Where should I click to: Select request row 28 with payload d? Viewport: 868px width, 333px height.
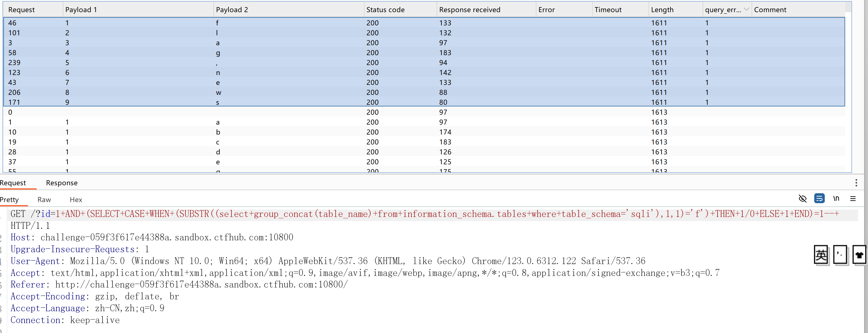coord(424,152)
